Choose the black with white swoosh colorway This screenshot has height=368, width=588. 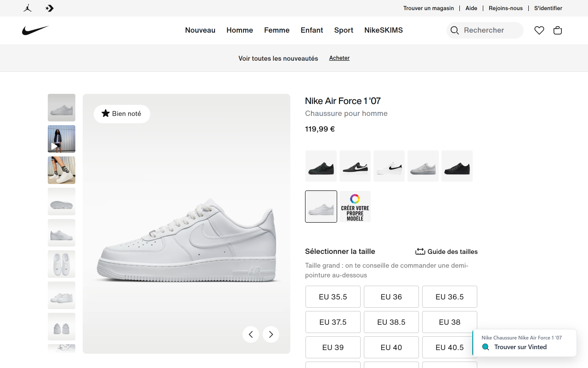[355, 166]
